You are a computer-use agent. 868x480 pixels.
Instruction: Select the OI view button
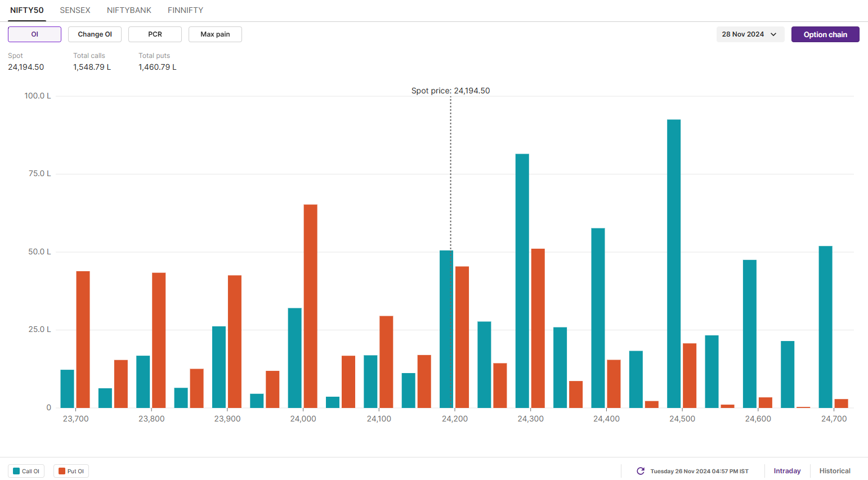(x=34, y=34)
